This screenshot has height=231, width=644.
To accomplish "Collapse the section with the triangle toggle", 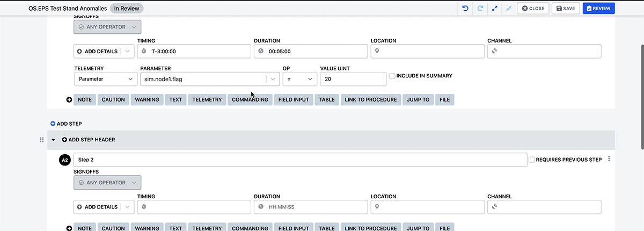I will (53, 140).
